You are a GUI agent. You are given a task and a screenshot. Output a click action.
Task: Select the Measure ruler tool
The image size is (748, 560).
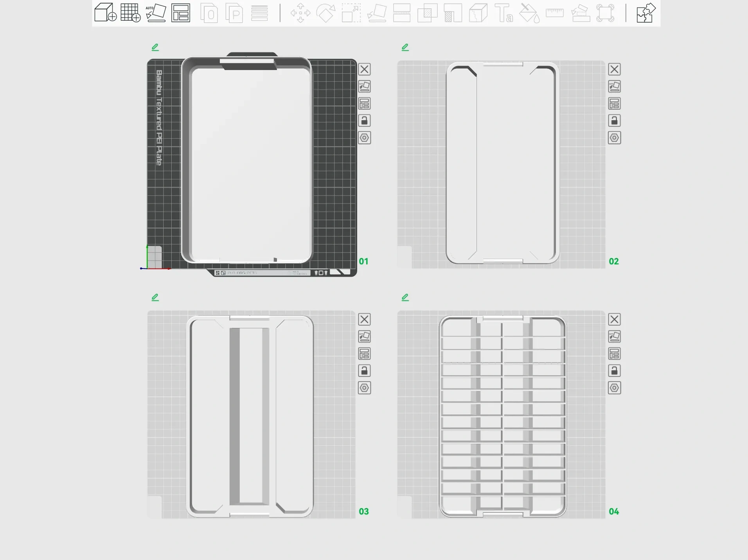tap(555, 13)
